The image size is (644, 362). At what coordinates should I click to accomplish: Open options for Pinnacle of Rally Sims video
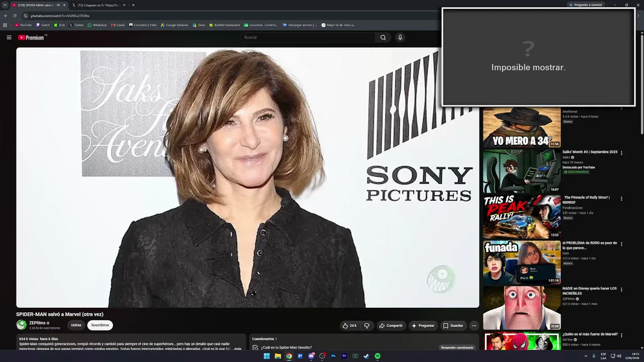(621, 199)
